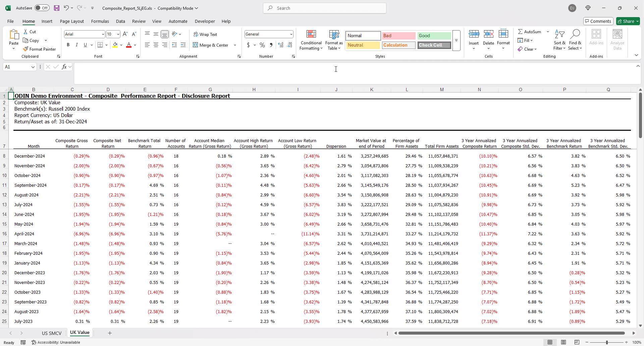The width and height of the screenshot is (644, 346).
Task: Click the Merge & Center icon
Action: pyautogui.click(x=196, y=45)
